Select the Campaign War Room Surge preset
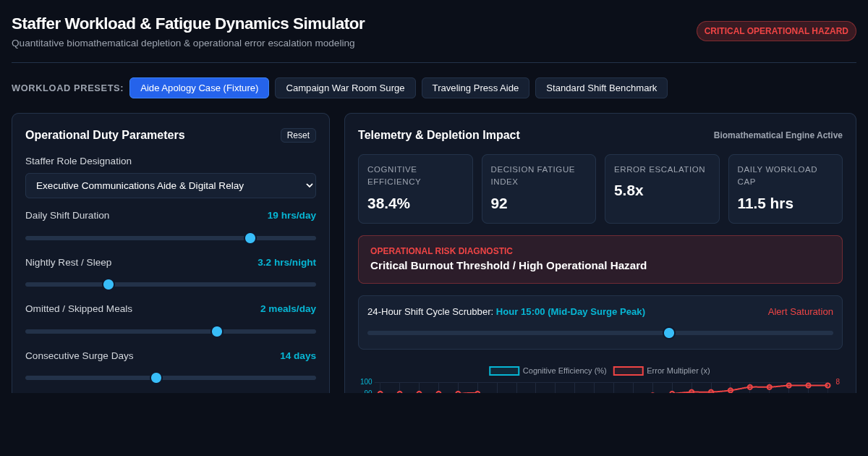 [x=345, y=88]
